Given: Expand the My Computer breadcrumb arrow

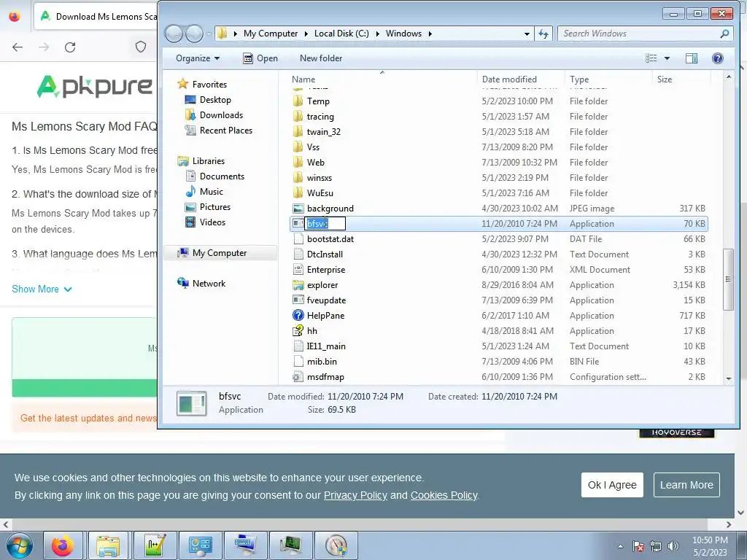Looking at the screenshot, I should pyautogui.click(x=306, y=34).
